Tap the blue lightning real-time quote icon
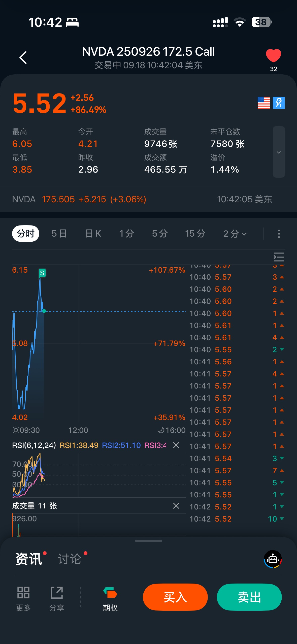 279,103
